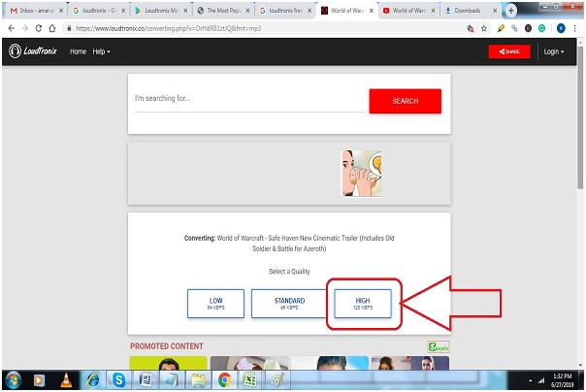Switch to the Gmail Inbox tab
586x392 pixels.
click(36, 11)
